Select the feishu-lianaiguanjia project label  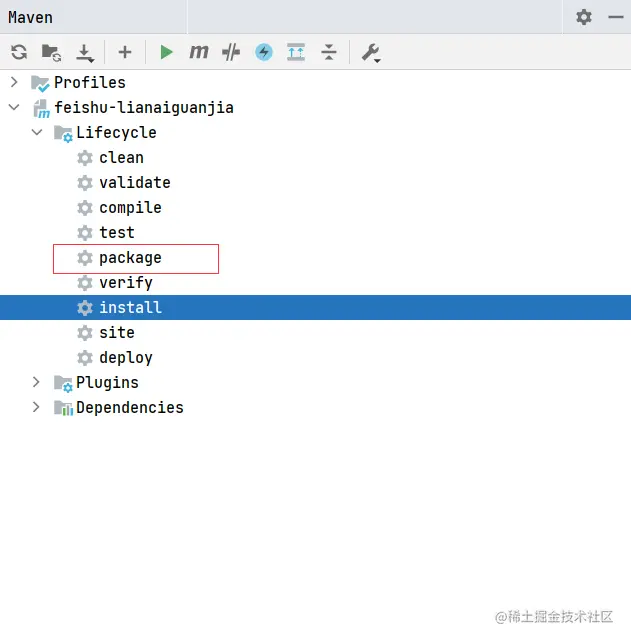tap(144, 108)
